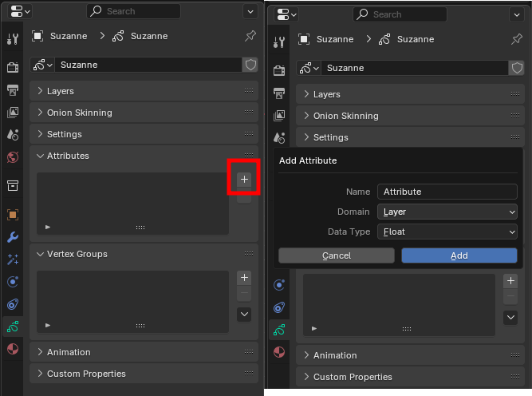Toggle fake user shield in left panel

click(x=250, y=65)
